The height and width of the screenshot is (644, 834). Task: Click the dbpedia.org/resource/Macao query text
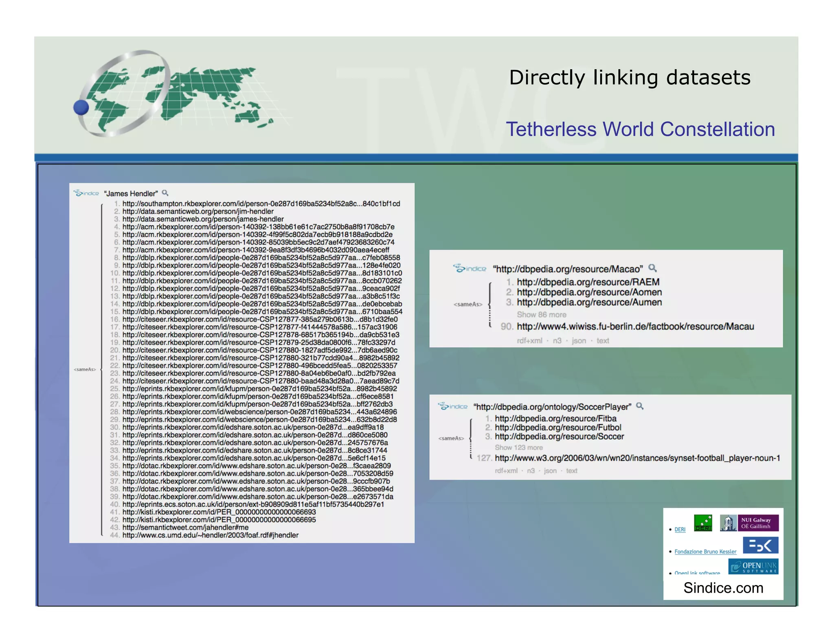pyautogui.click(x=568, y=269)
